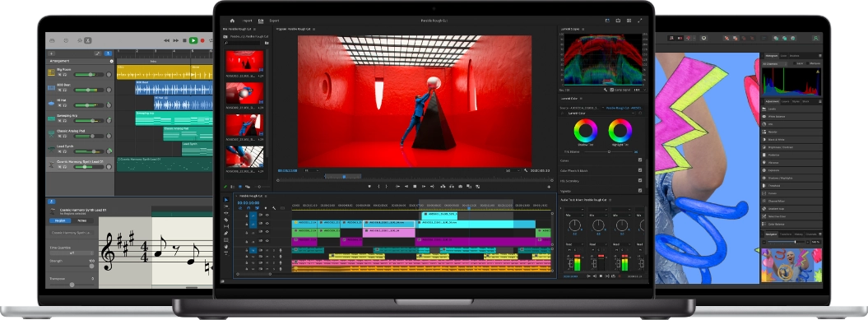Click the wrench settings icon under program monitor
Viewport: 868px width, 320px height.
526,170
